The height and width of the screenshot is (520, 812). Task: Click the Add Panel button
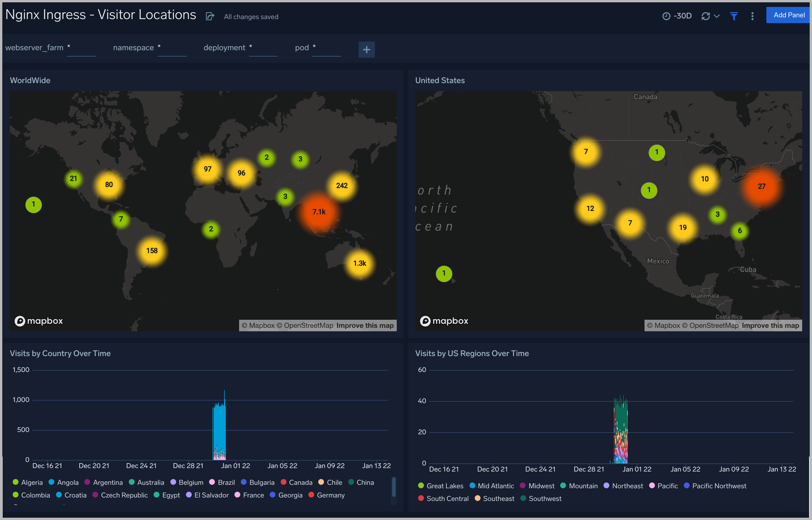(788, 15)
